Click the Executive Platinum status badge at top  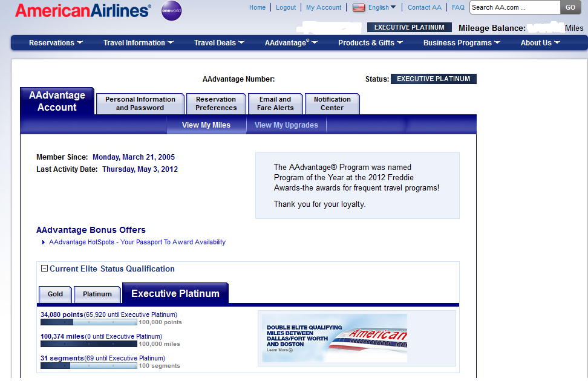point(409,27)
